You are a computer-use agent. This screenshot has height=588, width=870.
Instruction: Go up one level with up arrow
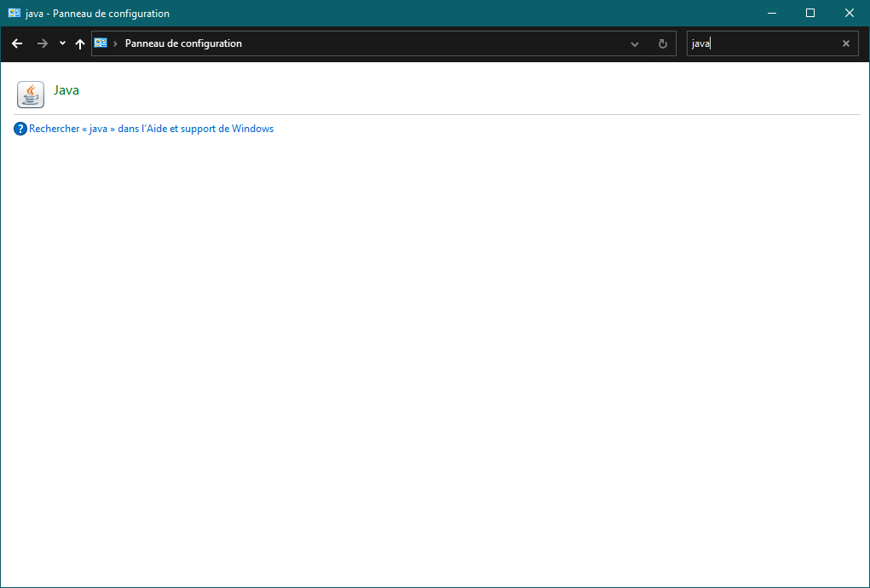(x=80, y=43)
